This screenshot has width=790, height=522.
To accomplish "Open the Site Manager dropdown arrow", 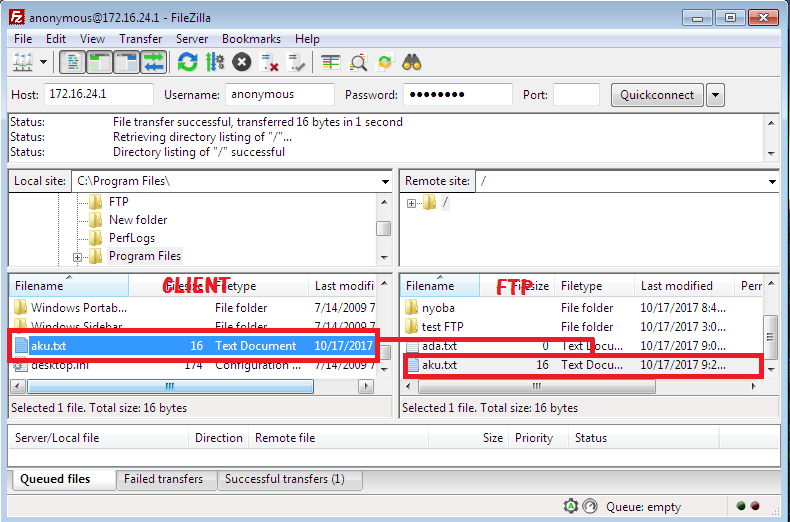I will [x=44, y=62].
